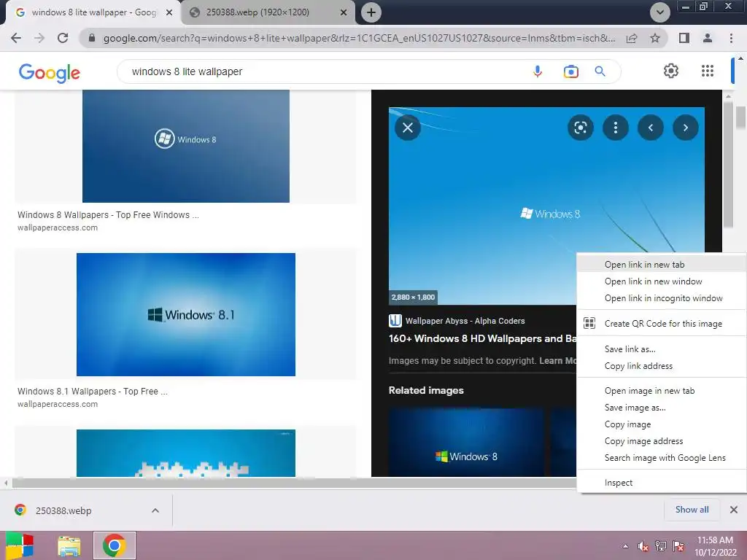
Task: Show hidden system tray icons
Action: coord(625,546)
